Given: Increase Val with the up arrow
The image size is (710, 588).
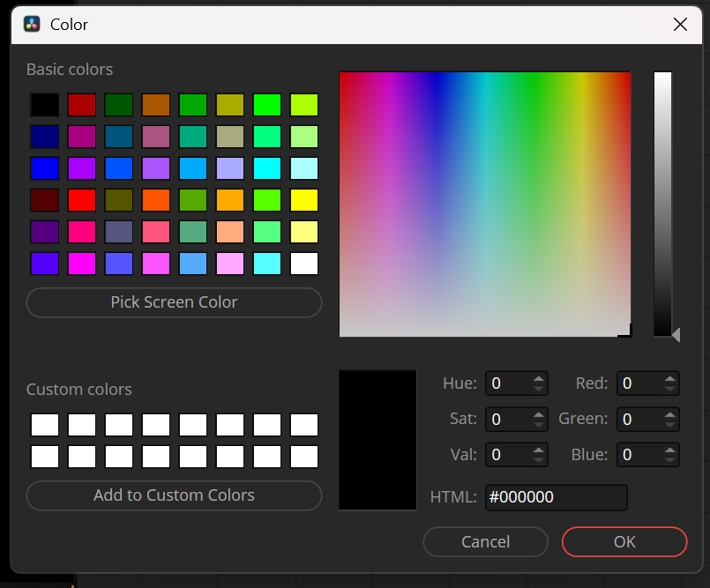Looking at the screenshot, I should (538, 450).
